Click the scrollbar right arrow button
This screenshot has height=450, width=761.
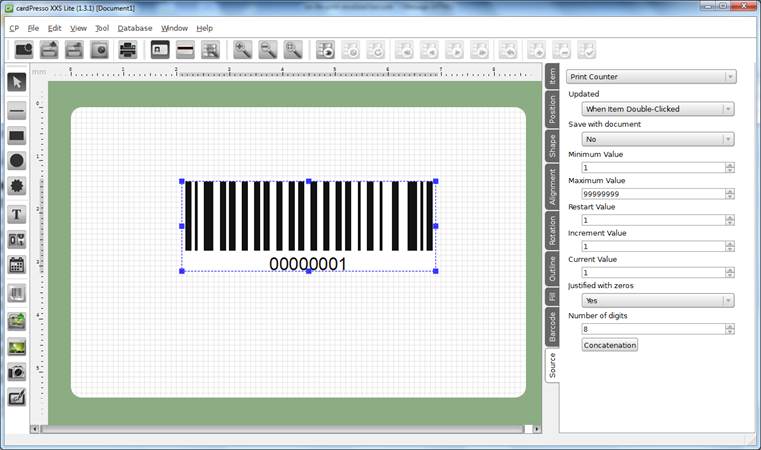pyautogui.click(x=537, y=429)
